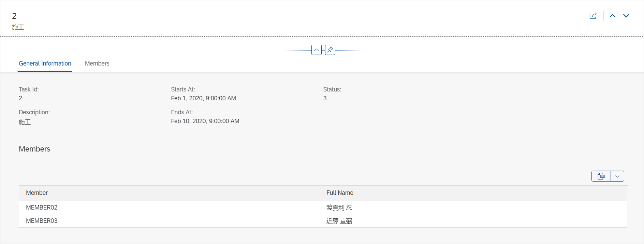644x244 pixels.
Task: Pin the header with the pin button
Action: coord(330,50)
